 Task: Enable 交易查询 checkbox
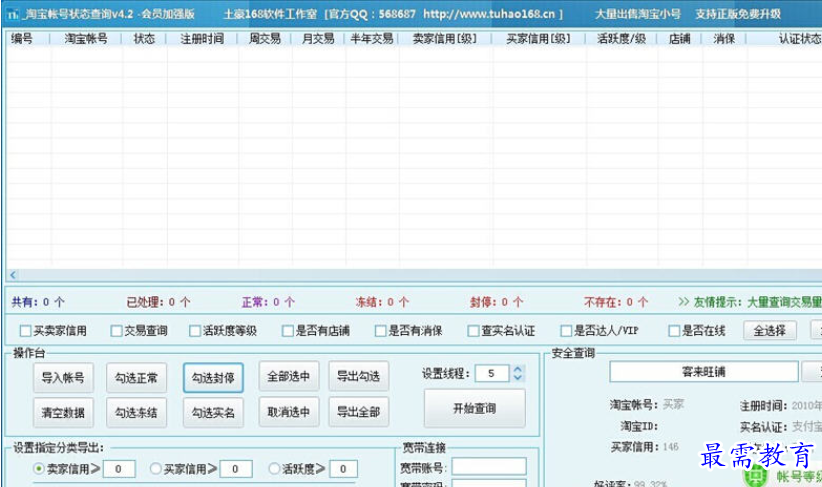point(116,331)
